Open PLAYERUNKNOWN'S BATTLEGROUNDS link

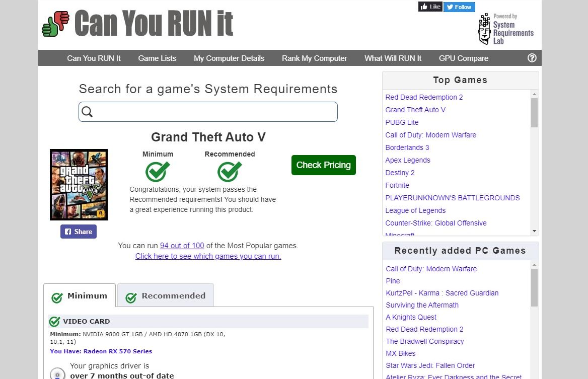tap(453, 198)
